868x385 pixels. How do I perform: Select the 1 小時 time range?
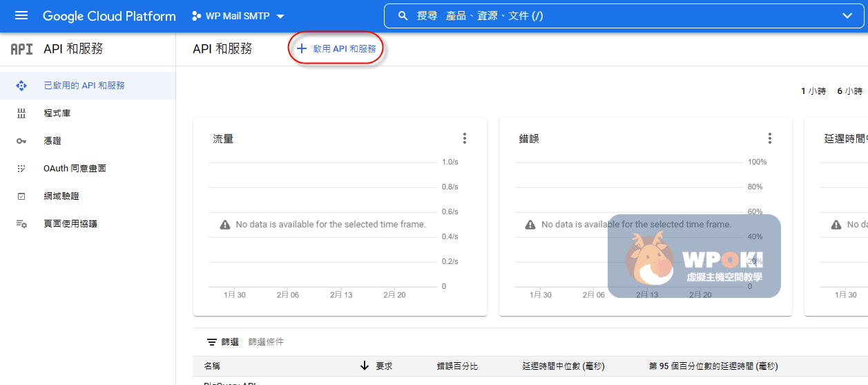(x=813, y=91)
